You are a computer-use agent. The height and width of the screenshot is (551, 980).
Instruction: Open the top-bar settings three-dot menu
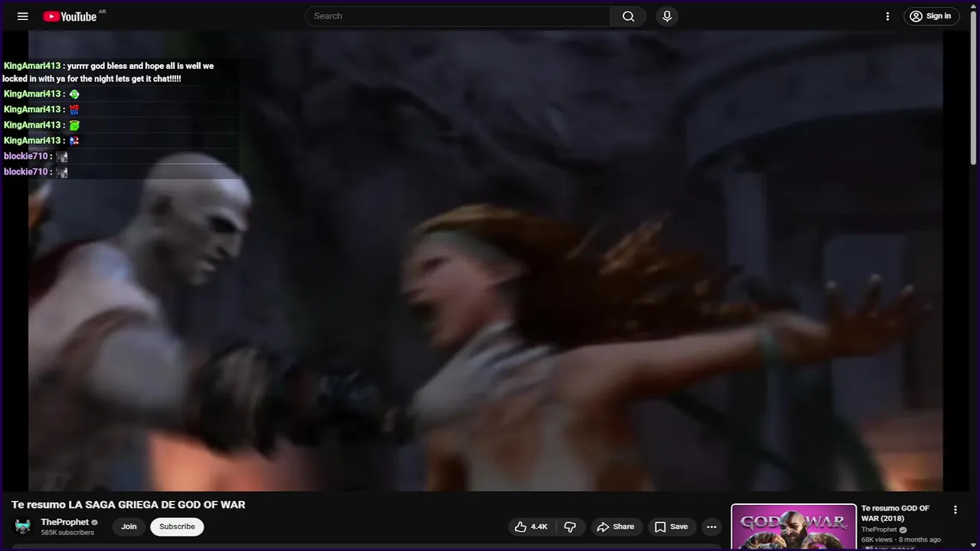coord(887,16)
